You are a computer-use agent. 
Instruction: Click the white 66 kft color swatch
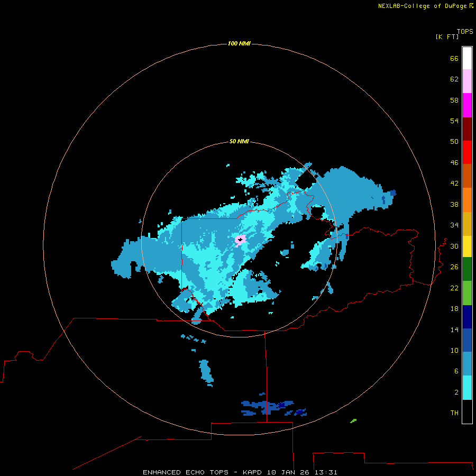(x=467, y=58)
